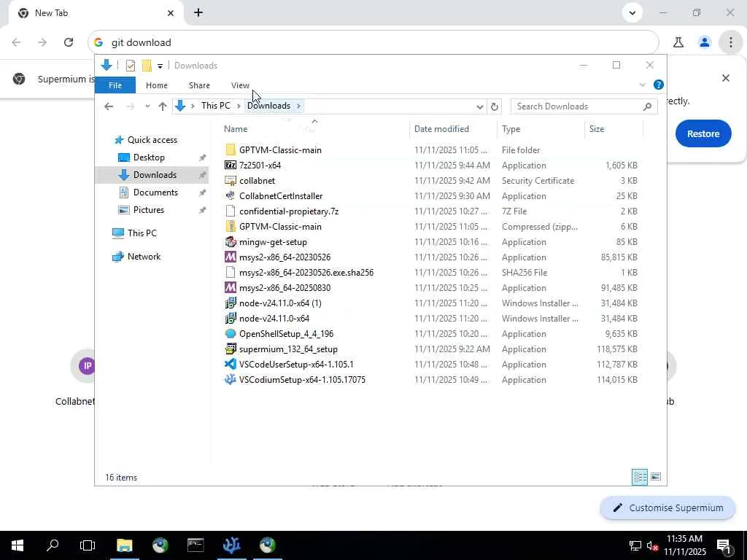Switch to large thumbnails view icon

656,477
